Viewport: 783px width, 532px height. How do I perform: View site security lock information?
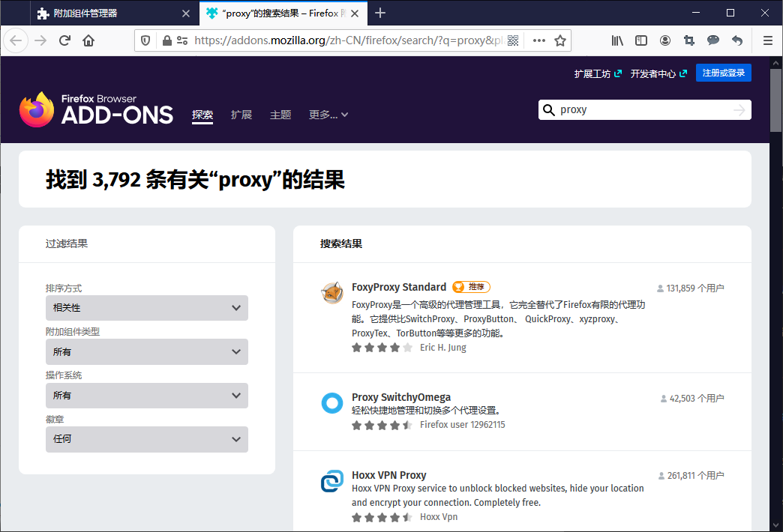[167, 40]
